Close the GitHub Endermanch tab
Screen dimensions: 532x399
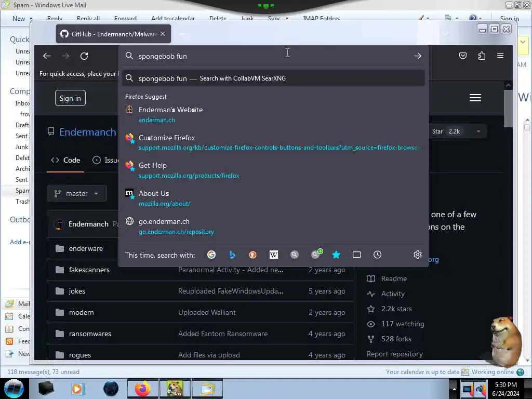163,34
